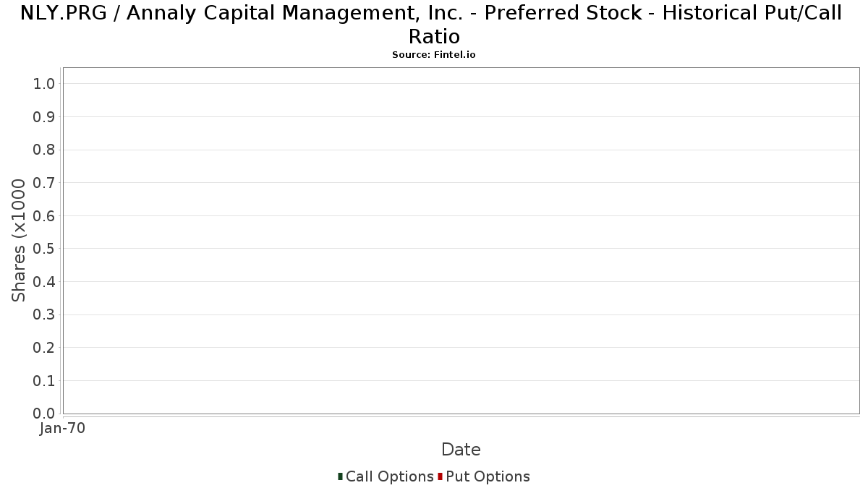Click the Jan-70 x-axis tick label

point(63,429)
